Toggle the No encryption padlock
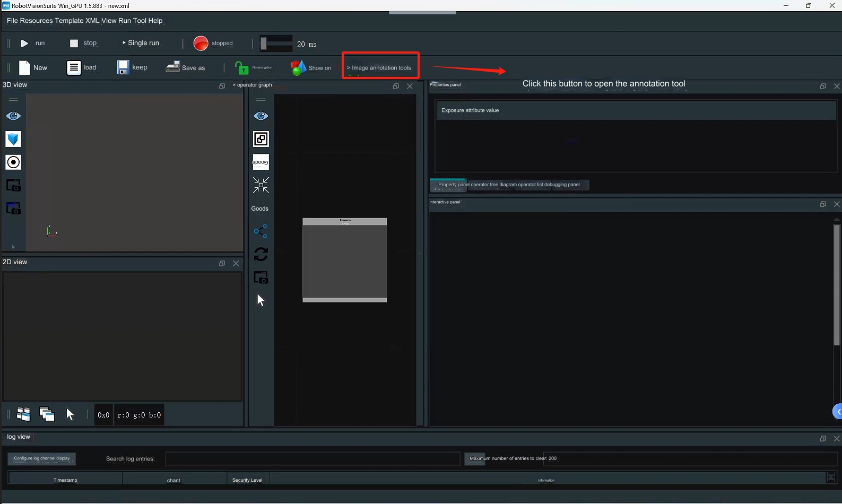This screenshot has width=842, height=504. pyautogui.click(x=242, y=68)
